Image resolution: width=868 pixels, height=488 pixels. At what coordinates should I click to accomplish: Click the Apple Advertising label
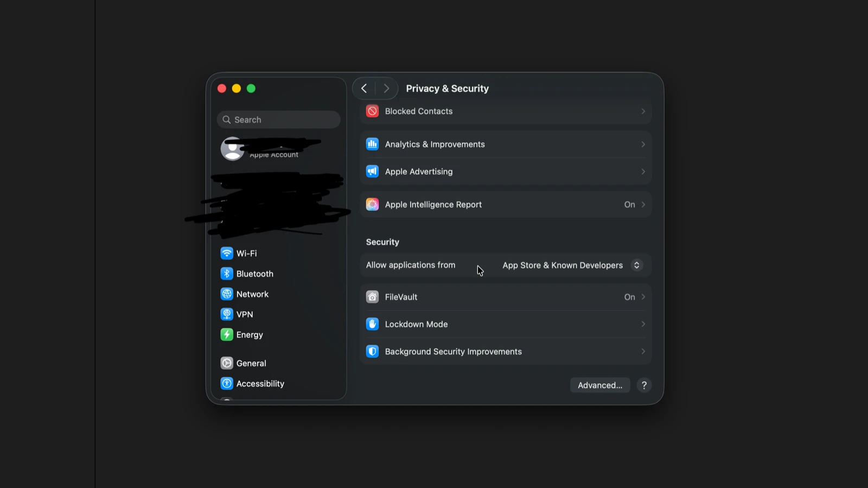tap(419, 172)
